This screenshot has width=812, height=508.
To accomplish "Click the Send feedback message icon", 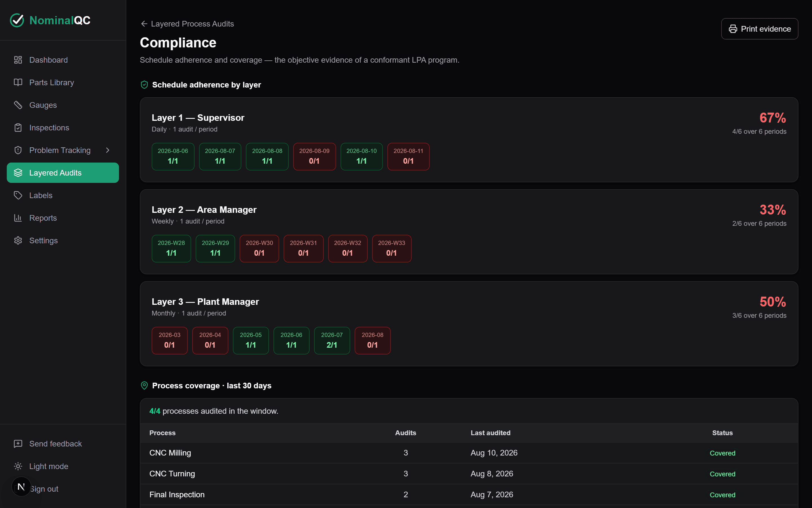I will 18,444.
